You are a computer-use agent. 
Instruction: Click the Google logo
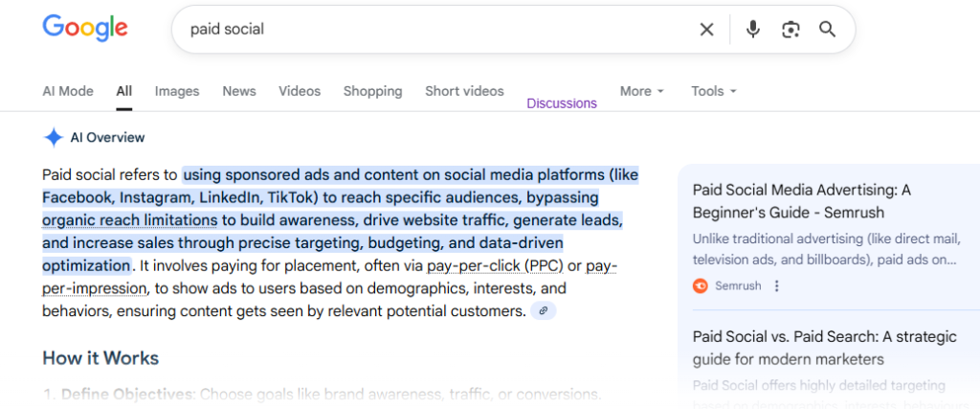pyautogui.click(x=85, y=29)
